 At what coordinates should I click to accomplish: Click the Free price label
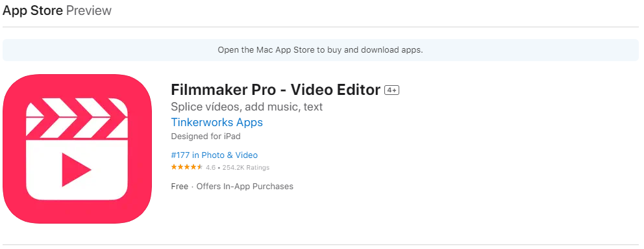[x=179, y=187]
